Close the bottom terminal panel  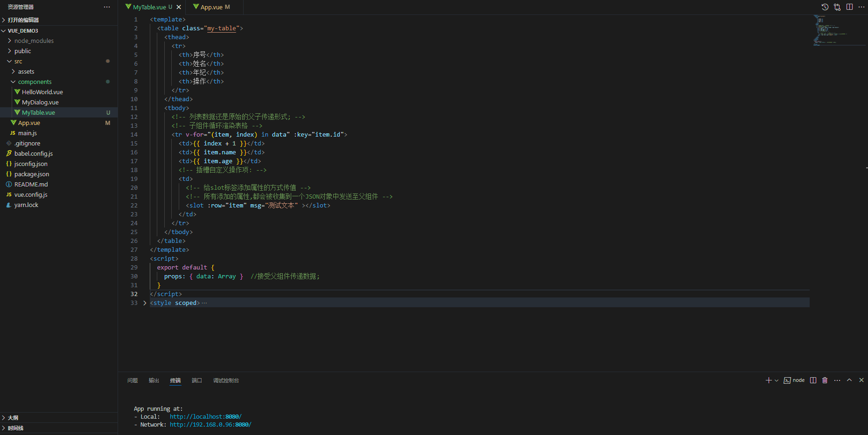(861, 380)
